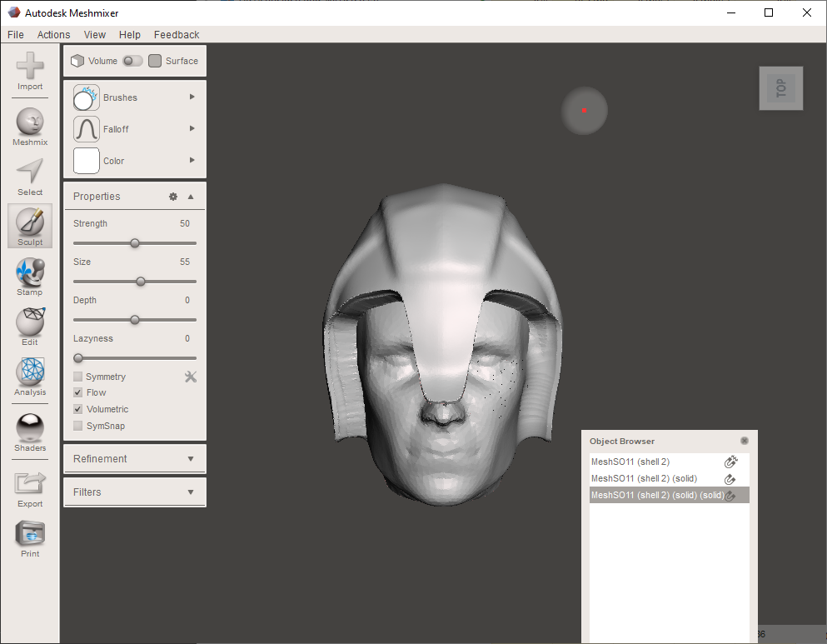Image resolution: width=827 pixels, height=644 pixels.
Task: Disable the Volumetric checkbox
Action: (x=76, y=409)
